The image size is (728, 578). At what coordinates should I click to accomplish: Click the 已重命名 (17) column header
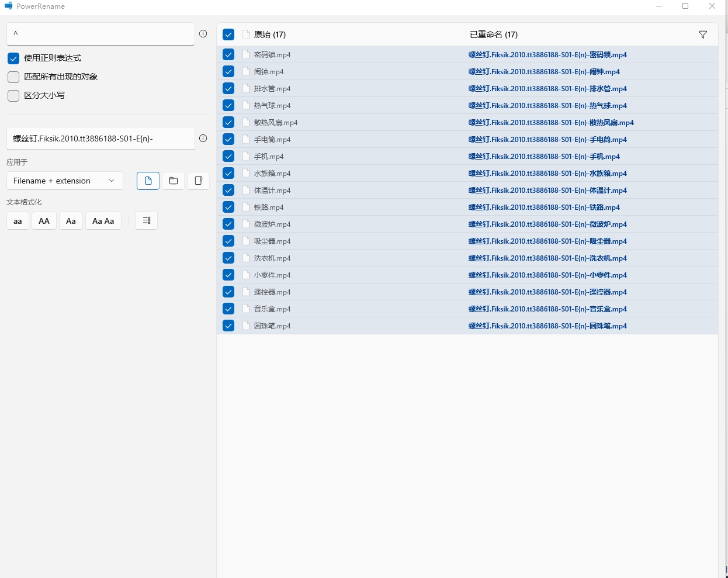(x=494, y=34)
